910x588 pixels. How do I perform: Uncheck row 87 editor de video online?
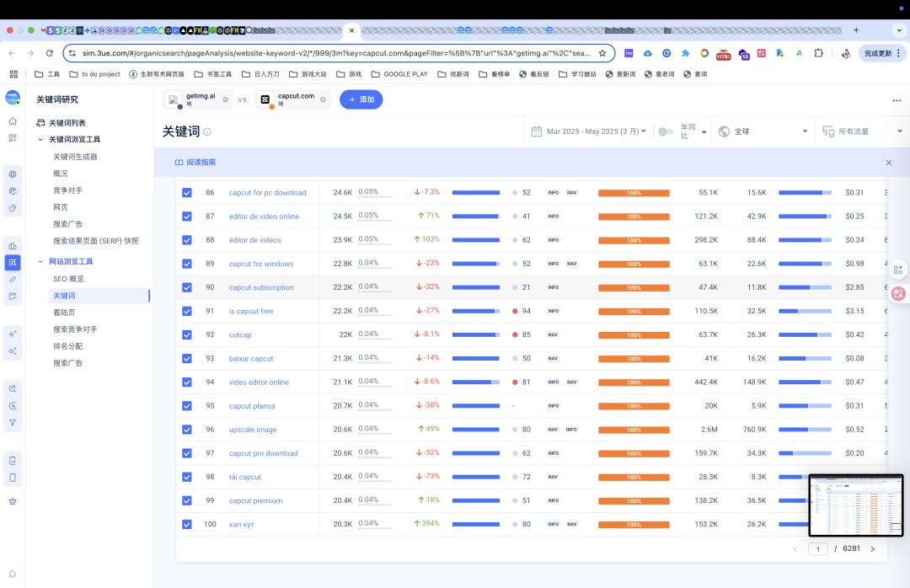tap(187, 216)
